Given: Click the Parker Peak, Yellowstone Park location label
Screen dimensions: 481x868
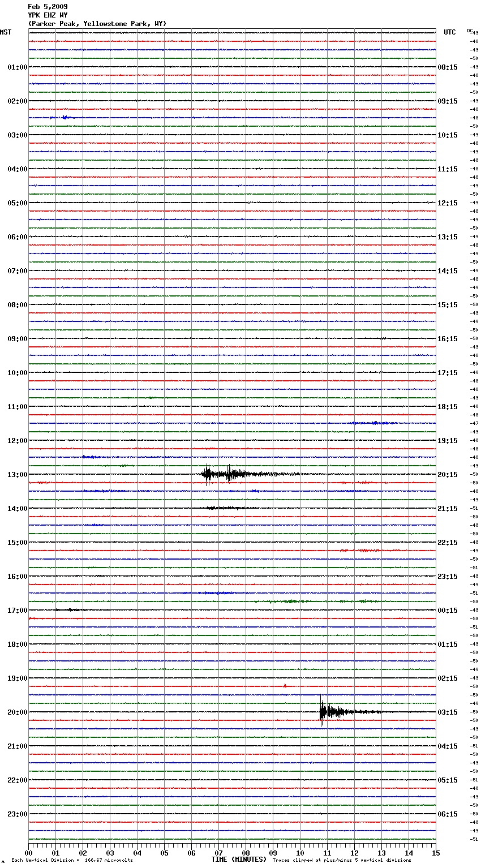Looking at the screenshot, I should [97, 24].
